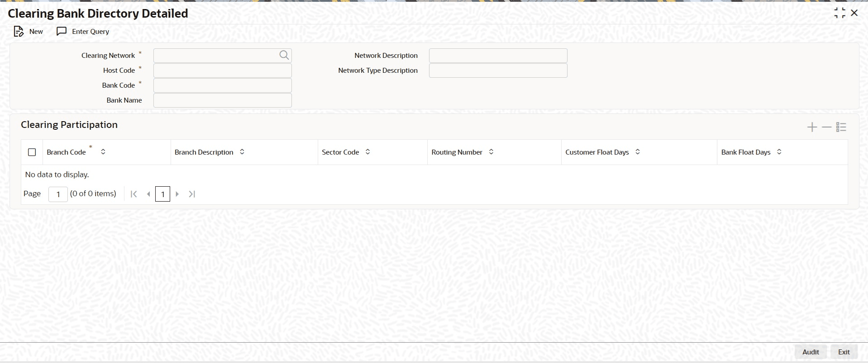
Task: Click the Customer Float Days header text
Action: (x=597, y=152)
